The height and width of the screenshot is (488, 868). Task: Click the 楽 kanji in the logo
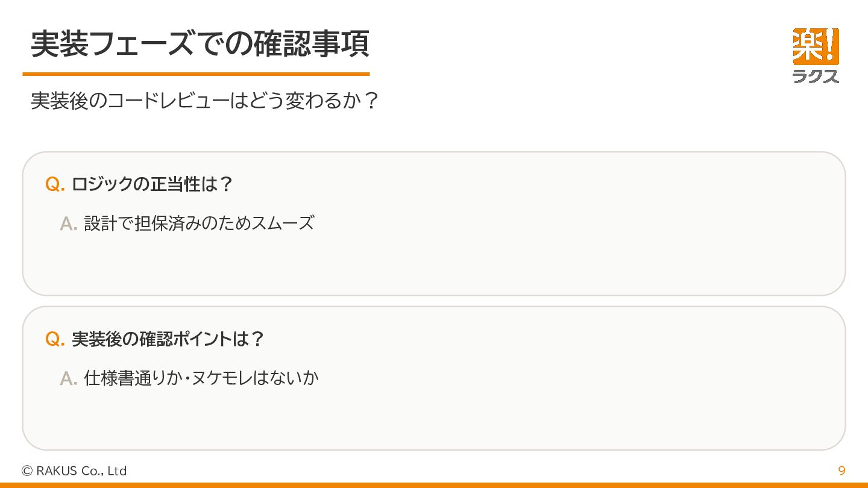click(x=807, y=46)
